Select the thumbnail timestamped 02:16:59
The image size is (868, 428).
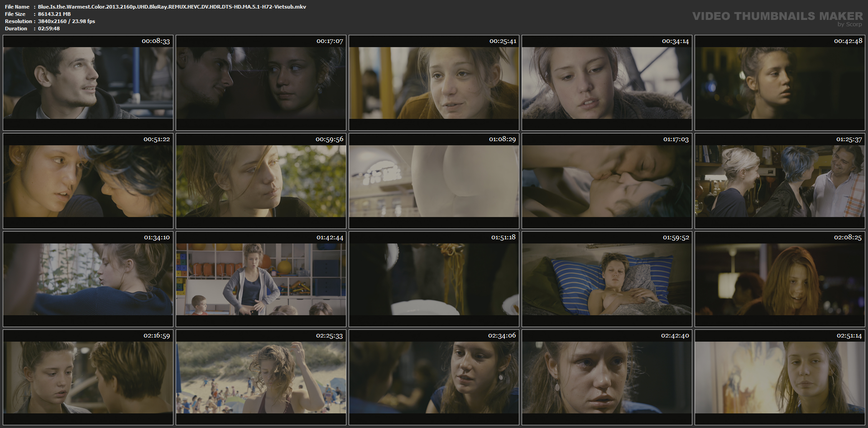click(88, 377)
